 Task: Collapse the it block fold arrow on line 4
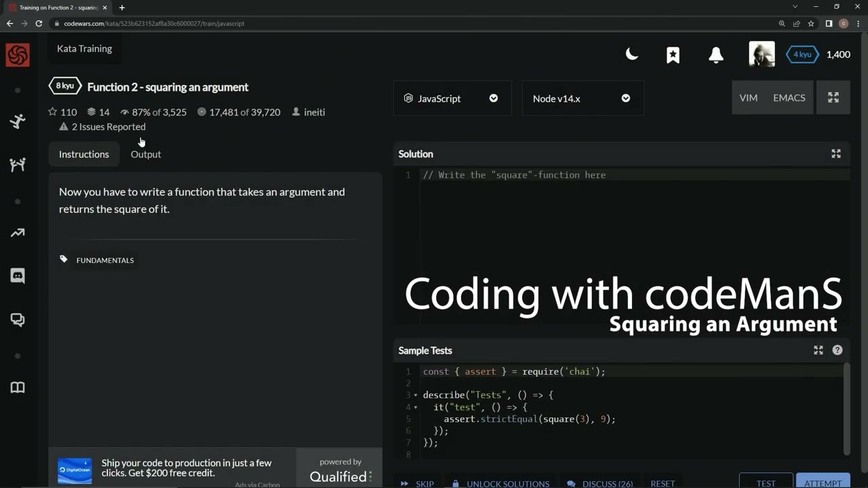coord(416,407)
